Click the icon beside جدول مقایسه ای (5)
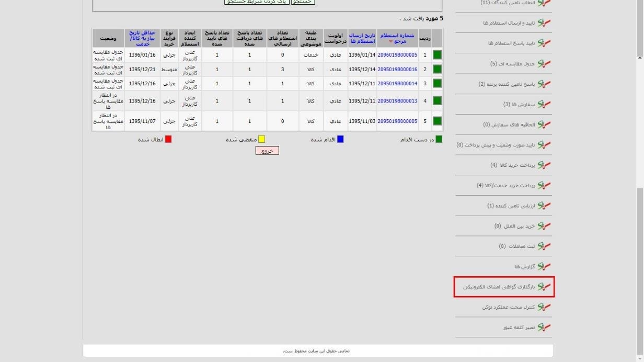The image size is (644, 362). 544,64
